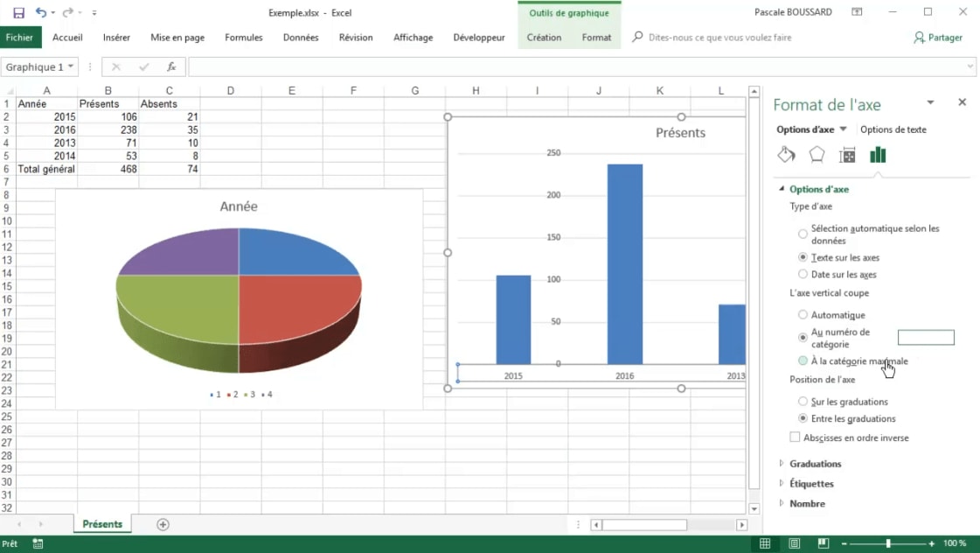Select 'Au numéro de catégorie' radio button
Viewport: 980px width, 553px height.
[803, 338]
